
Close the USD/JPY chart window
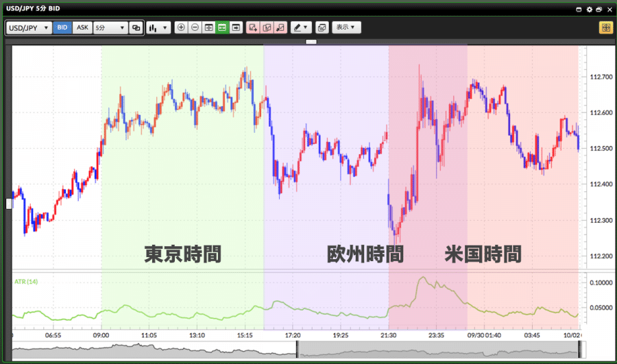point(609,9)
